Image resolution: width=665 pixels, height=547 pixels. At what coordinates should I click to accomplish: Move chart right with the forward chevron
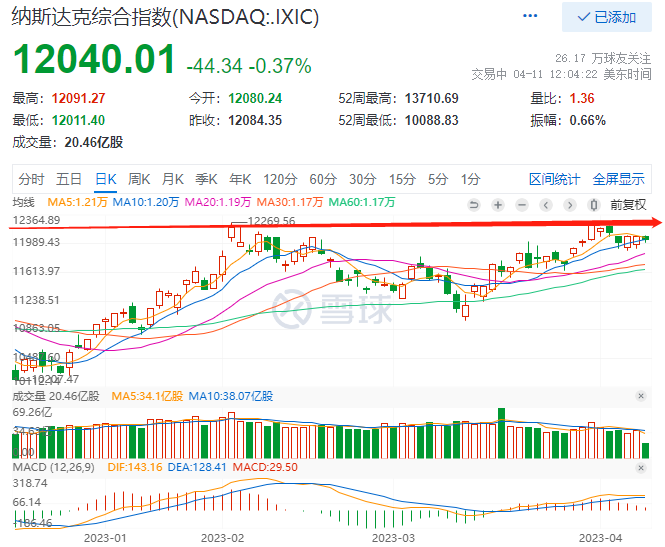[x=570, y=205]
